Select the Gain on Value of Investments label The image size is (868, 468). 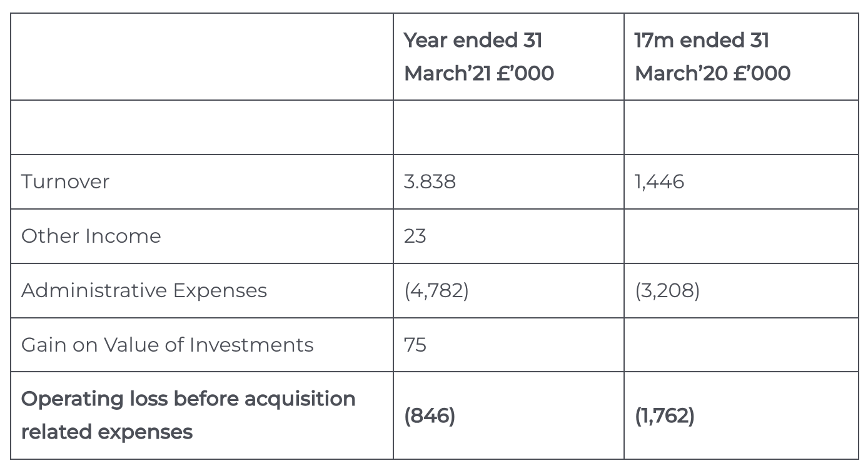point(167,345)
